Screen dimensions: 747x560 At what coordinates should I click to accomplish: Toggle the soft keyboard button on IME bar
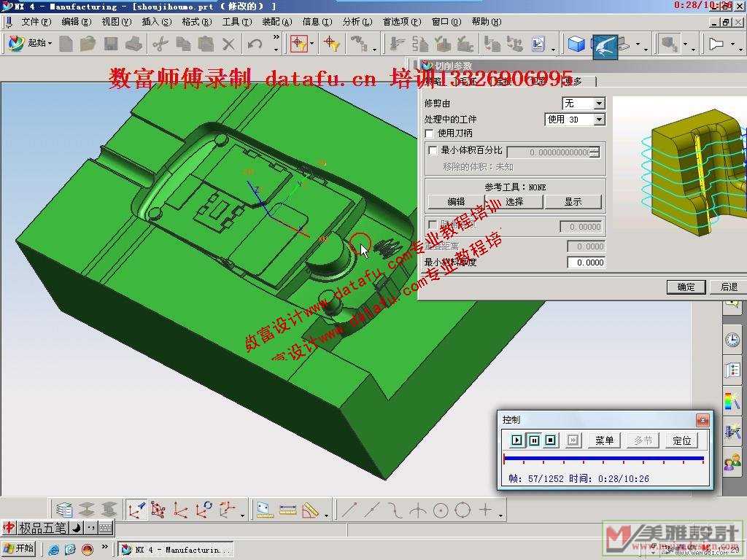click(106, 528)
